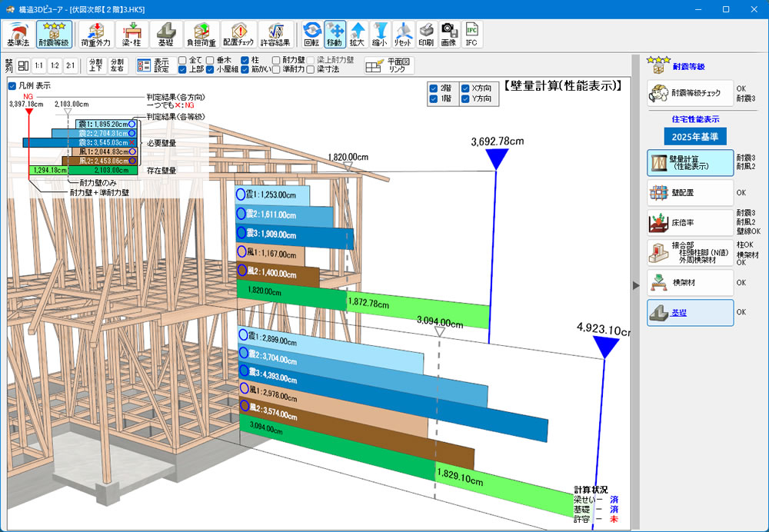Screen dimensions: 769x532
Task: Open the 負担荷重 tool
Action: pyautogui.click(x=201, y=35)
